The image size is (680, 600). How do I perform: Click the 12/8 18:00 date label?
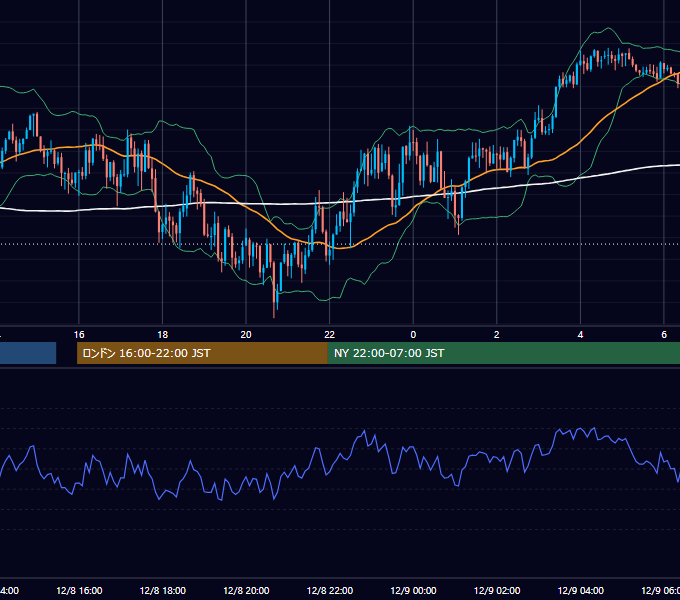(x=163, y=590)
